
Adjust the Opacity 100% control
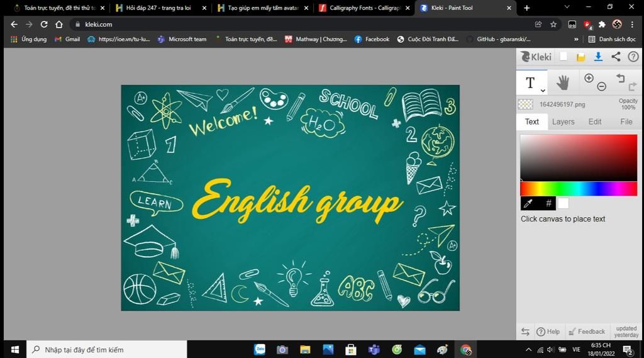click(628, 104)
